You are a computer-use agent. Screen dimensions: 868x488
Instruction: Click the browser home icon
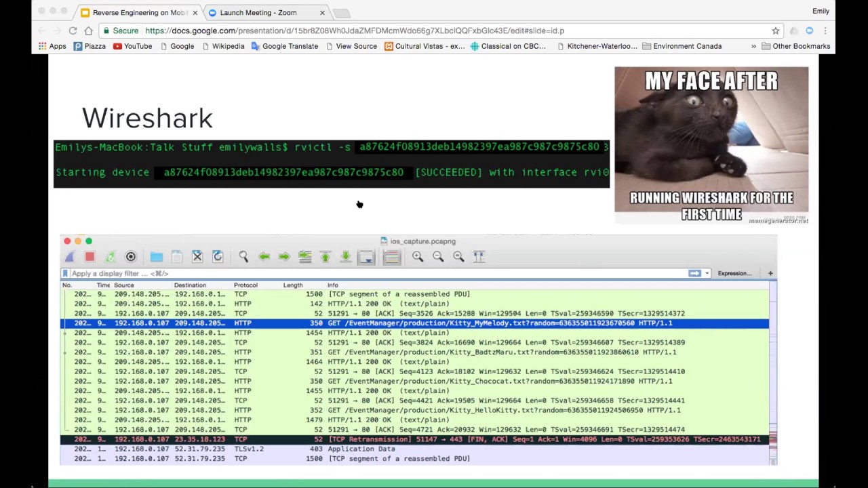click(88, 30)
